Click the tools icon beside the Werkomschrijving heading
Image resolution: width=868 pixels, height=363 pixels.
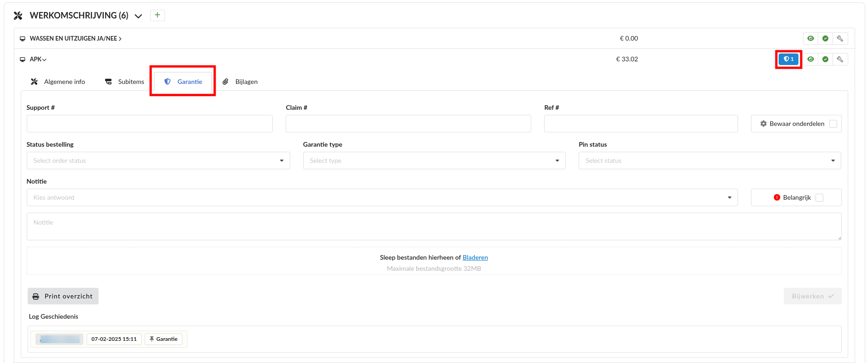click(x=18, y=16)
